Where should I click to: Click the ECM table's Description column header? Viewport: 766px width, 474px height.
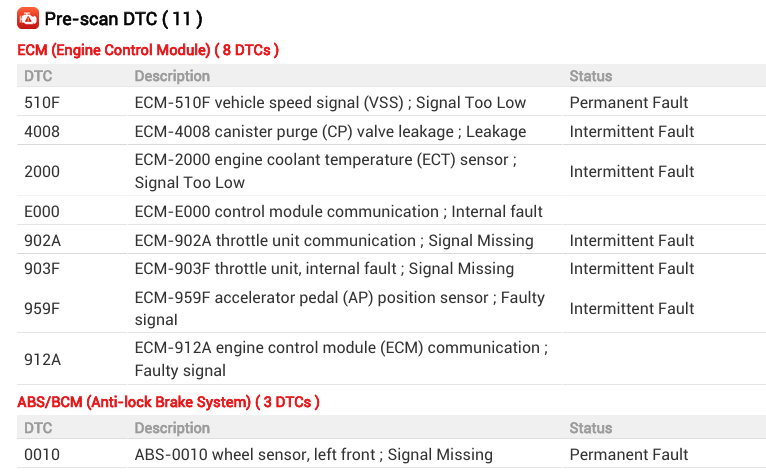[x=172, y=76]
